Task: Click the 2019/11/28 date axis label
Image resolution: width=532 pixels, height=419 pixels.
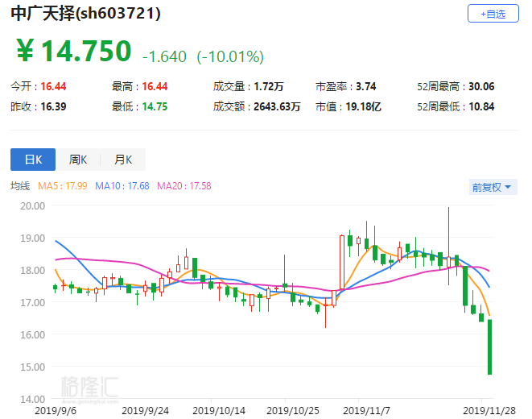Action: [x=489, y=410]
